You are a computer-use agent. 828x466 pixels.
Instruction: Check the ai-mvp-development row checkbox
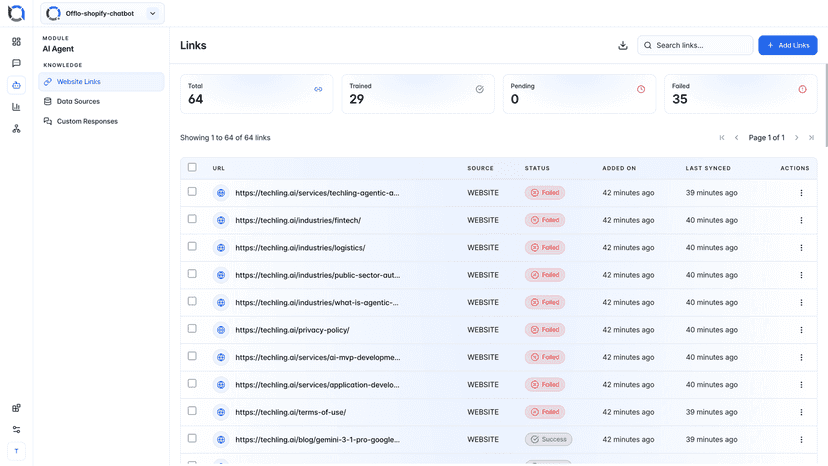[x=192, y=356]
